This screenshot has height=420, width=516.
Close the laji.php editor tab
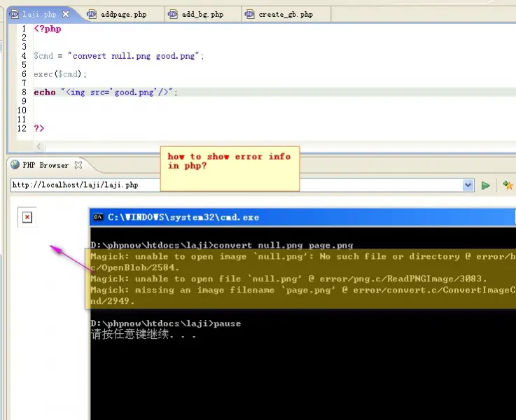[66, 14]
